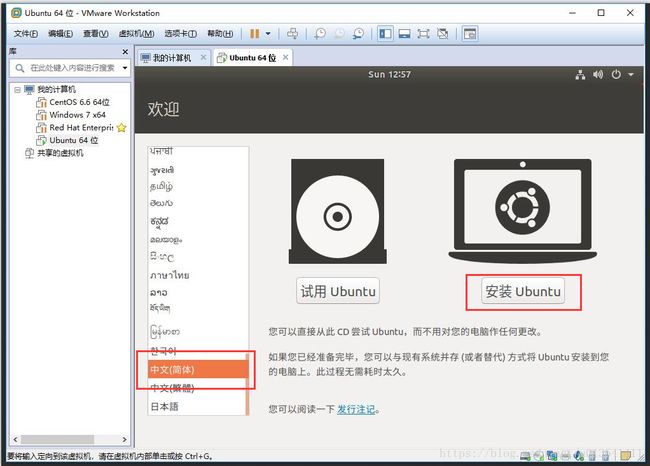
Task: Open the 虚拟机(M) menu
Action: (x=136, y=34)
